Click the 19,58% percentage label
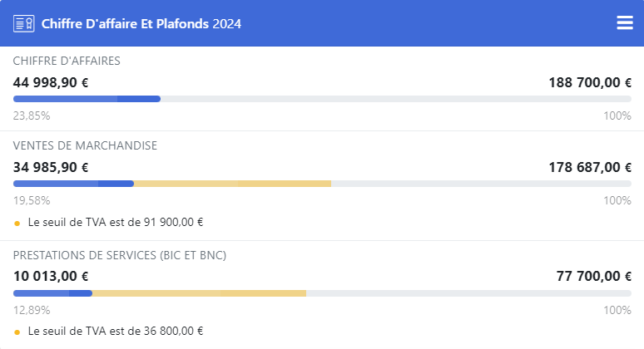Viewport: 644px width, 349px height. pyautogui.click(x=32, y=200)
